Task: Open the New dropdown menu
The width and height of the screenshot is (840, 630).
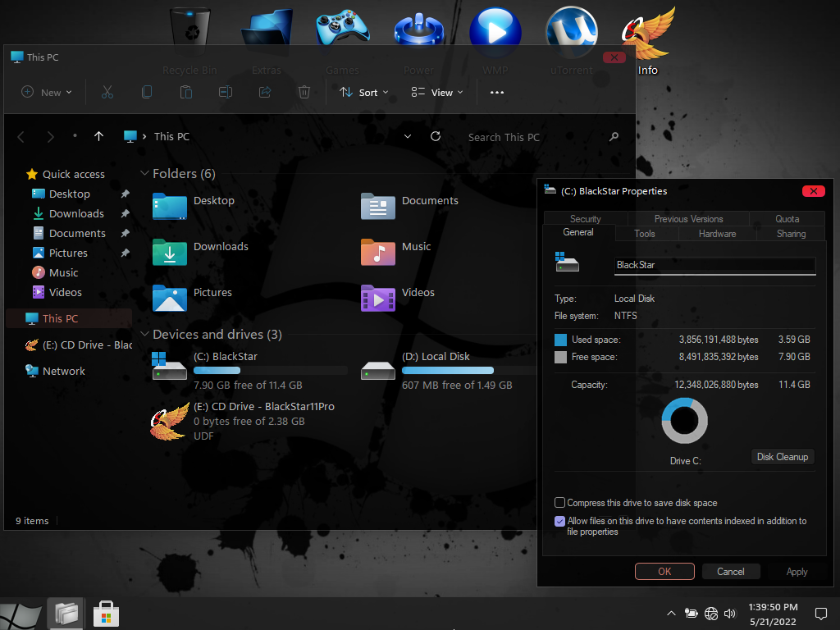Action: pos(47,92)
